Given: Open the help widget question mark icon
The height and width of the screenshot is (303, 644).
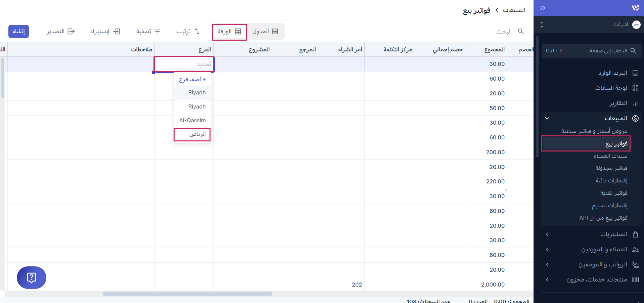Looking at the screenshot, I should (31, 278).
